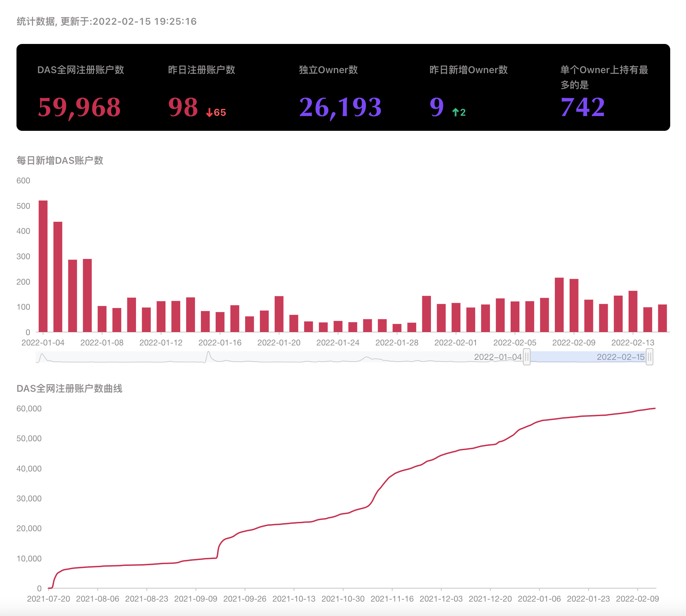Screen dimensions: 686x616
Task: Click the last bar at the right of bar chart
Action: [x=662, y=318]
